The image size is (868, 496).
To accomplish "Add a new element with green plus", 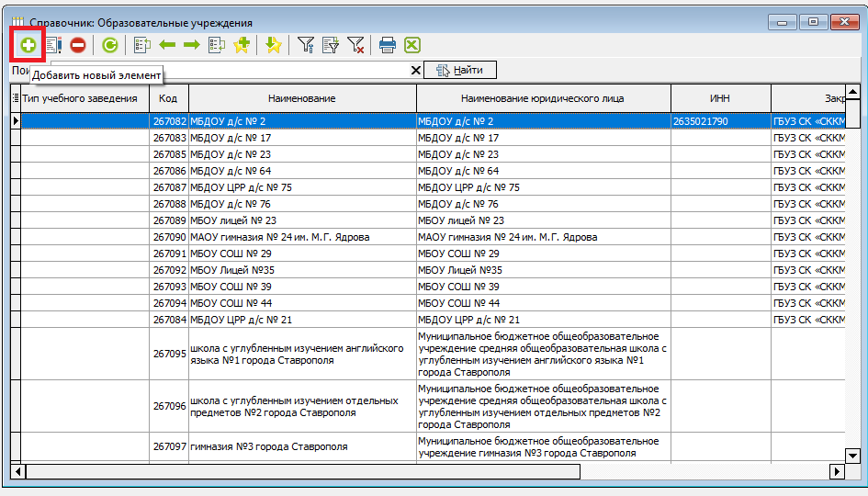I will tap(28, 45).
